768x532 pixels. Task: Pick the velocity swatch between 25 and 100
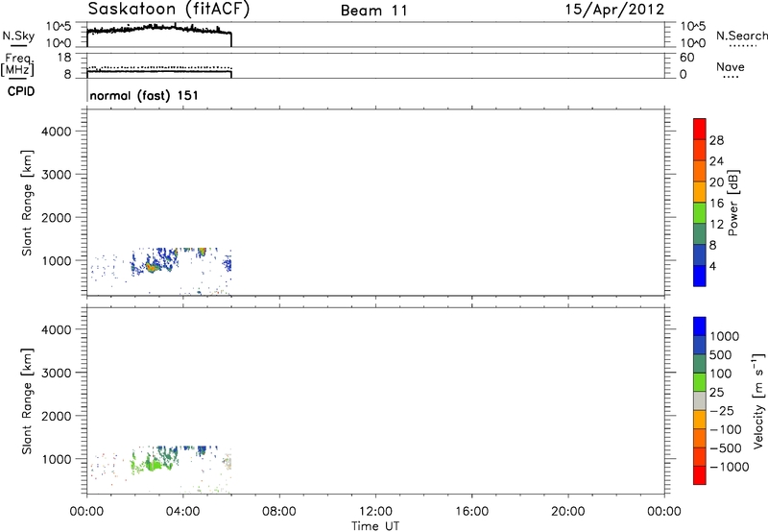700,382
